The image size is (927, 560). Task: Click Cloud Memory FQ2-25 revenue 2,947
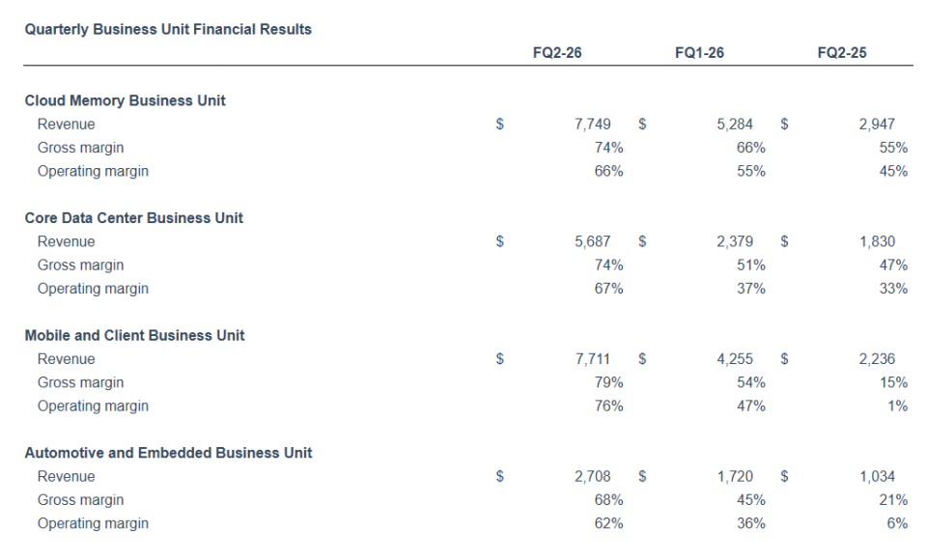point(877,125)
